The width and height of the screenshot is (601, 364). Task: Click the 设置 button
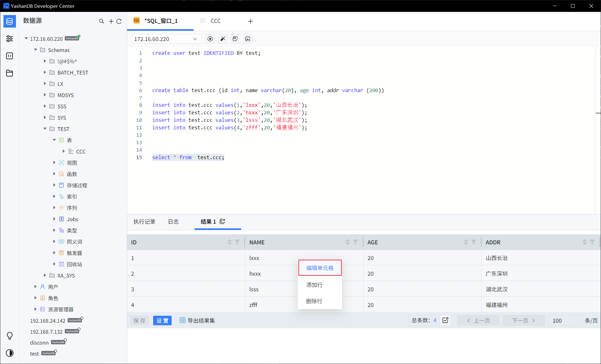click(162, 320)
